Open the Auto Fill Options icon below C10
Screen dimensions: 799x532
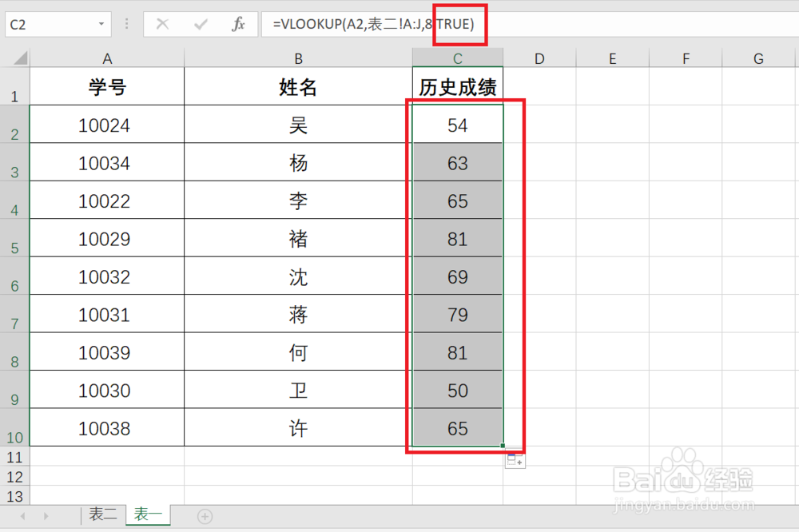[x=515, y=460]
